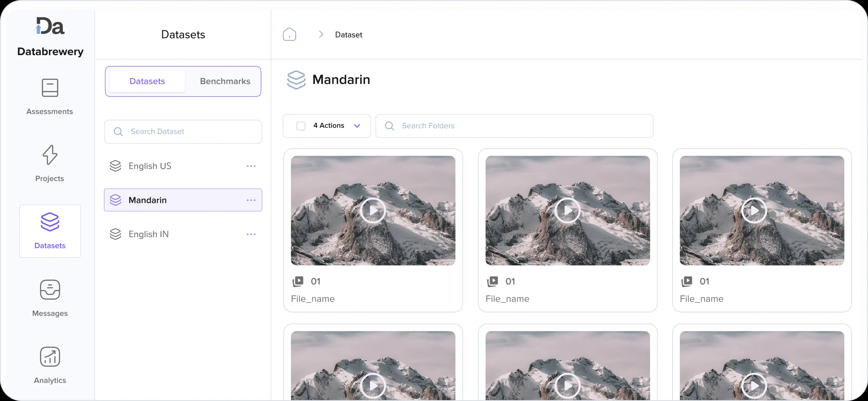Viewport: 868px width, 401px height.
Task: Select the Mandarin dataset row
Action: (x=183, y=200)
